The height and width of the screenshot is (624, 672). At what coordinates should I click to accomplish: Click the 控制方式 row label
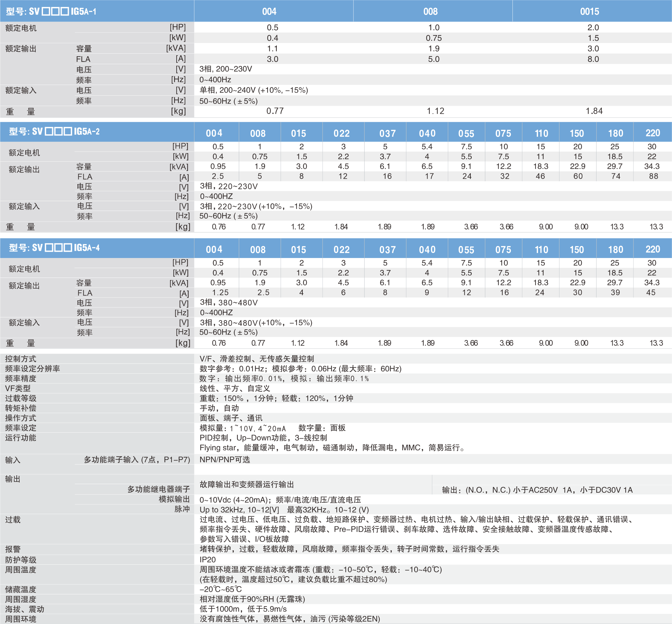click(x=21, y=359)
